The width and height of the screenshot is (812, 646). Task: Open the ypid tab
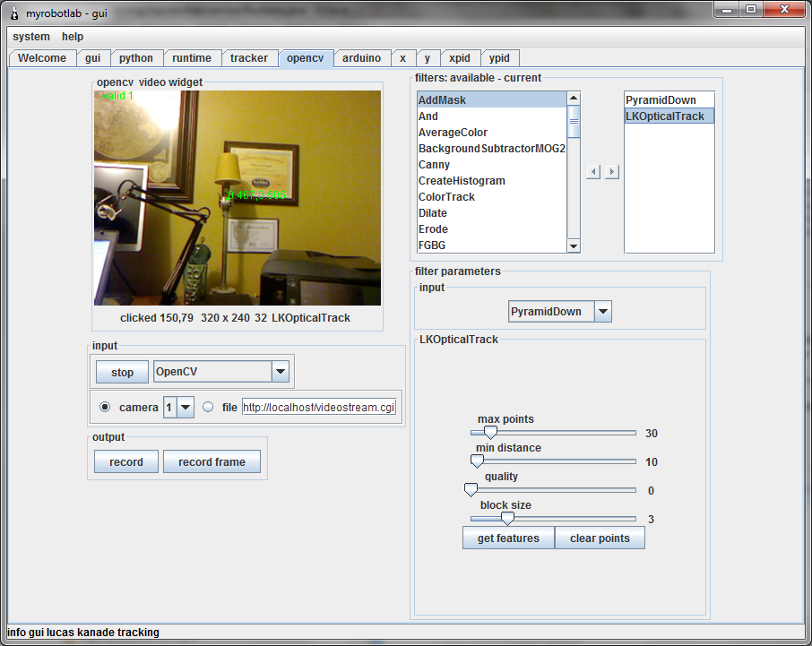500,58
